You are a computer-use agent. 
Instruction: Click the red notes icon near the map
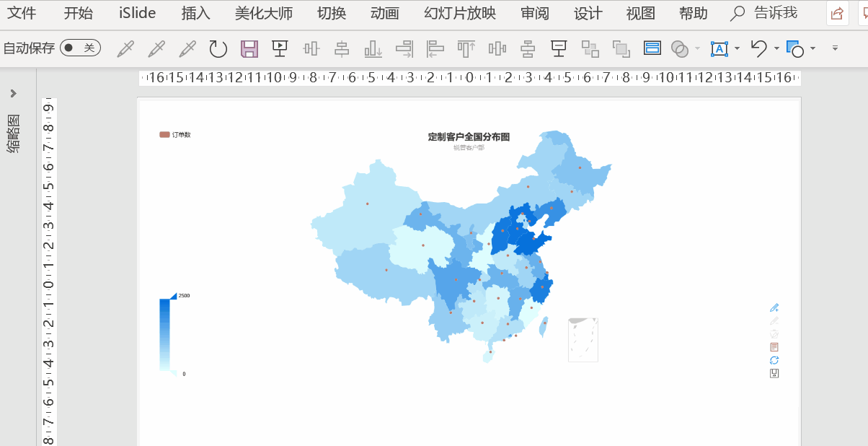coord(774,346)
